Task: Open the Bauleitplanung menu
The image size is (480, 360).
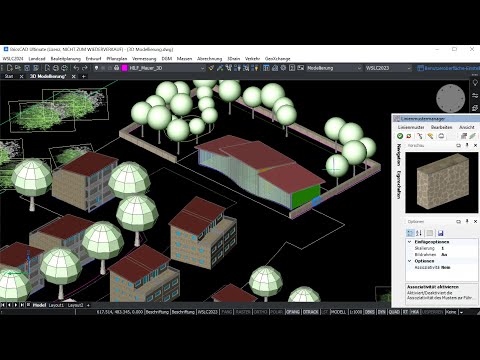Action: click(x=66, y=59)
